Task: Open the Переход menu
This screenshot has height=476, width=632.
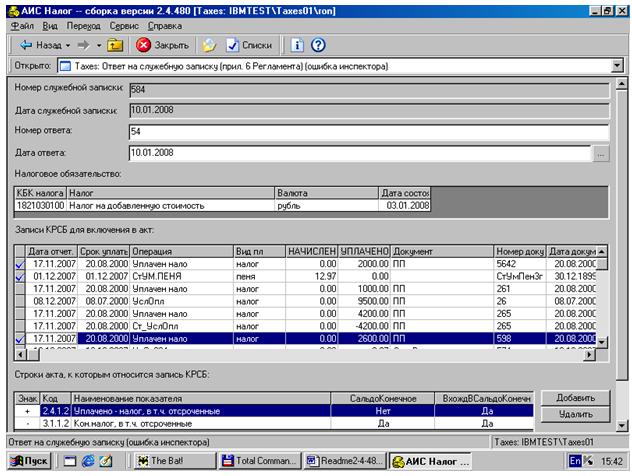Action: pyautogui.click(x=83, y=24)
